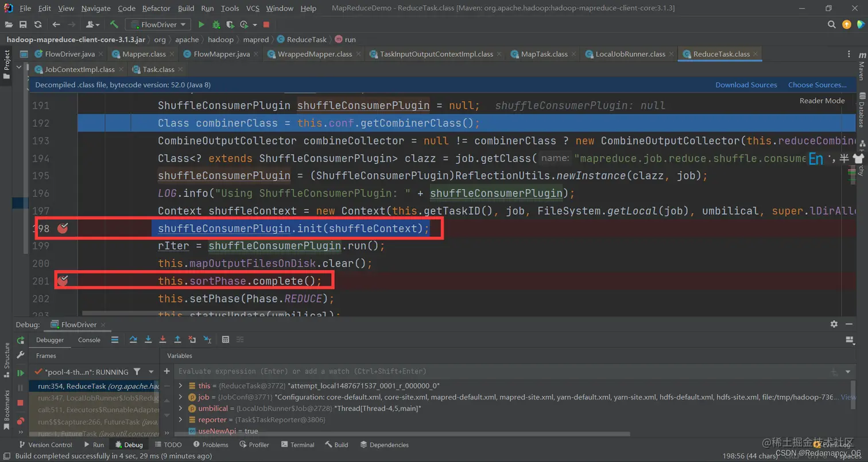
Task: Stop the process with red square in toolbar
Action: coord(266,25)
